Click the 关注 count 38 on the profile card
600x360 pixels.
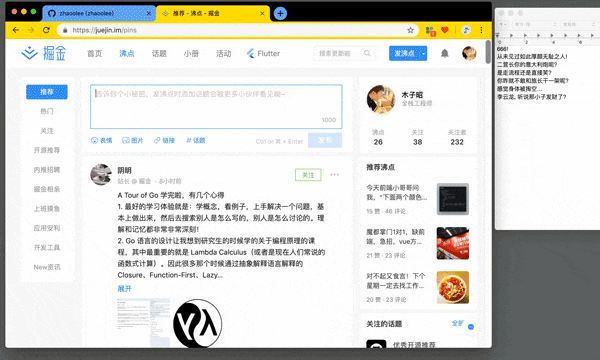pos(417,142)
